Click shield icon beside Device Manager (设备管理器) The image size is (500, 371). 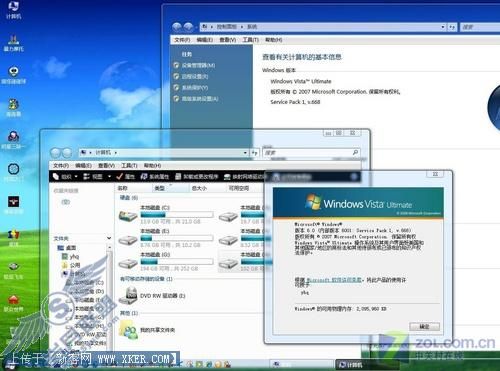pyautogui.click(x=177, y=65)
